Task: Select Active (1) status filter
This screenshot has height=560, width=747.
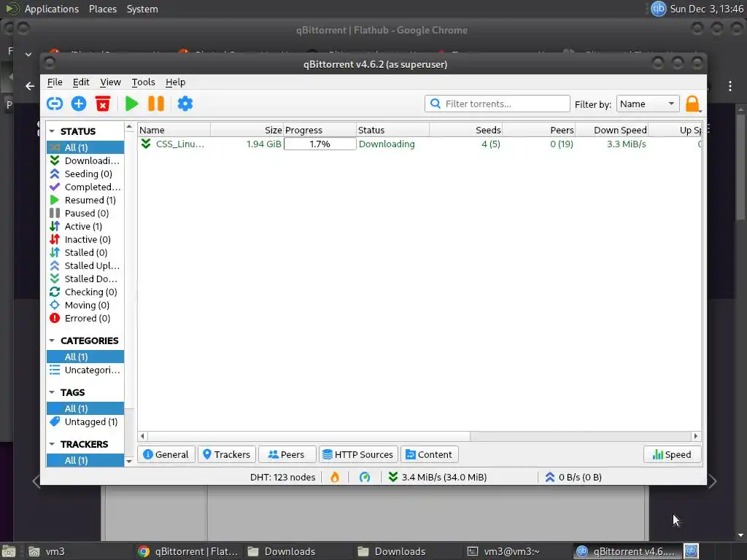Action: pyautogui.click(x=85, y=226)
